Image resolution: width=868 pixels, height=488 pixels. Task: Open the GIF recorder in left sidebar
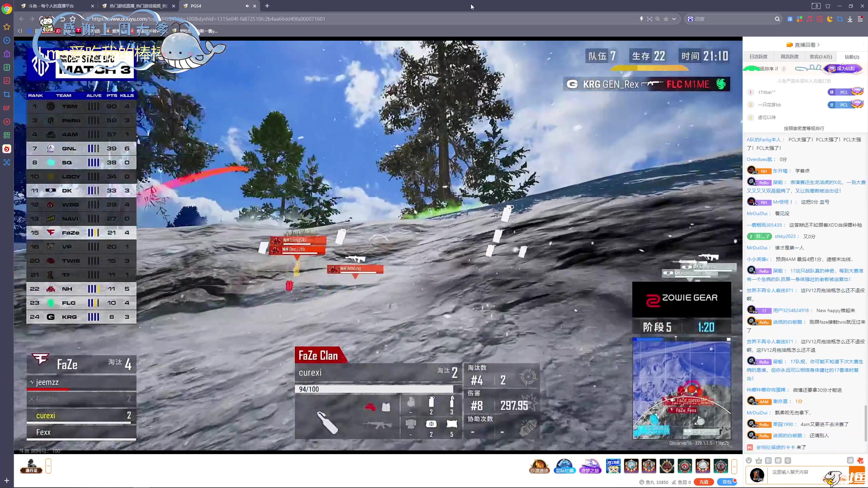pos(7,108)
